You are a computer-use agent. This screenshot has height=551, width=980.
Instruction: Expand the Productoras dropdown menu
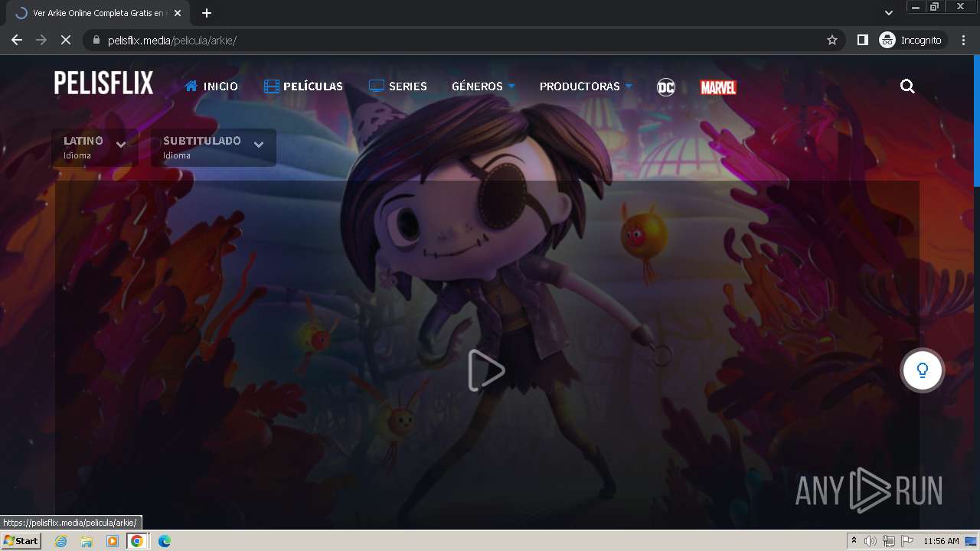(x=586, y=86)
